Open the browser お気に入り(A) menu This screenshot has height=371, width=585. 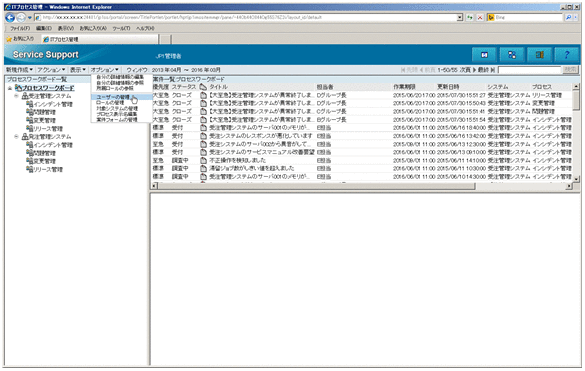93,28
